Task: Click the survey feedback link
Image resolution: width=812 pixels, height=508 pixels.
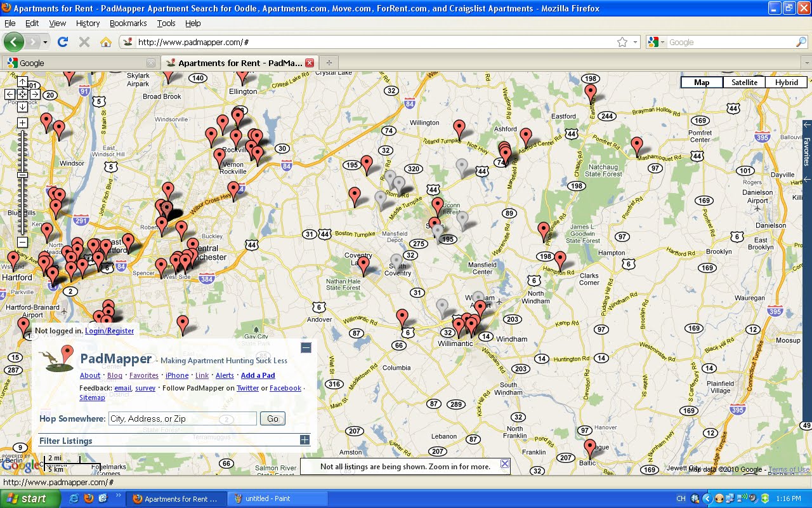Action: [145, 388]
